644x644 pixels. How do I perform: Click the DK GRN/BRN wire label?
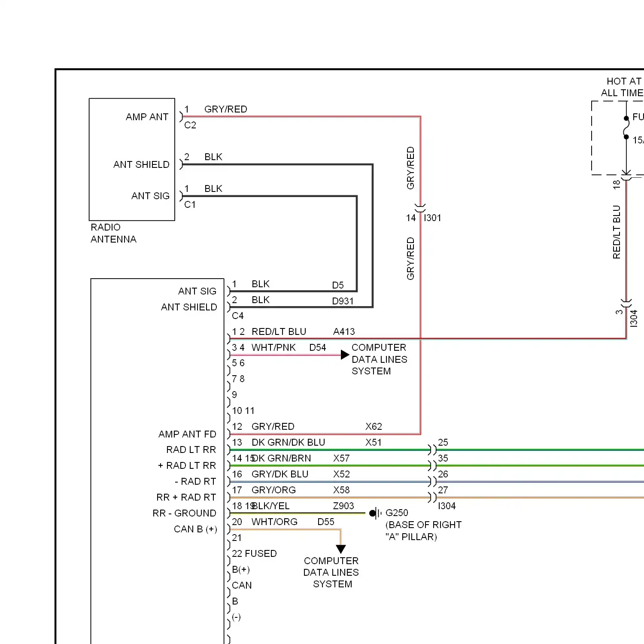(281, 458)
